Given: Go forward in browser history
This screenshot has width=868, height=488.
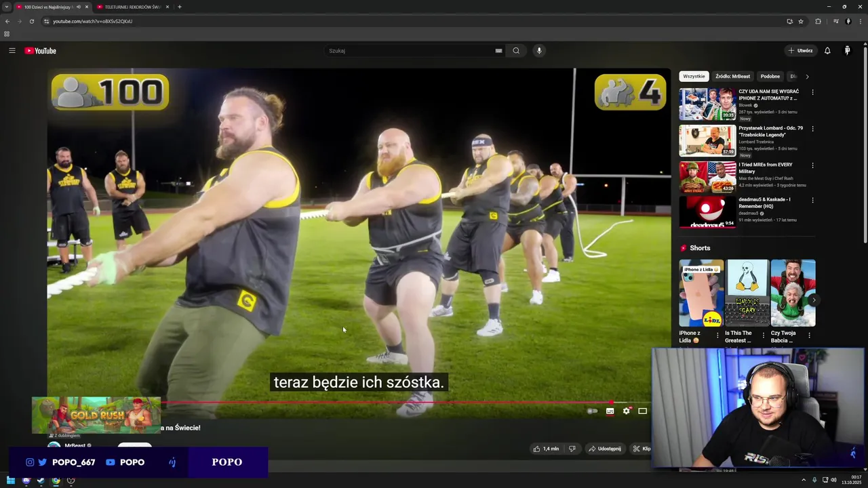Looking at the screenshot, I should pyautogui.click(x=19, y=21).
